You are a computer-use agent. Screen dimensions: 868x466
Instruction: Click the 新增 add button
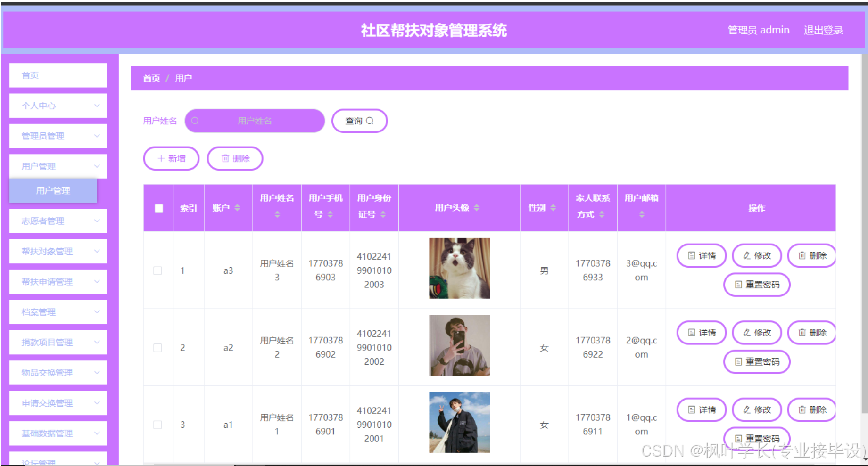point(171,158)
